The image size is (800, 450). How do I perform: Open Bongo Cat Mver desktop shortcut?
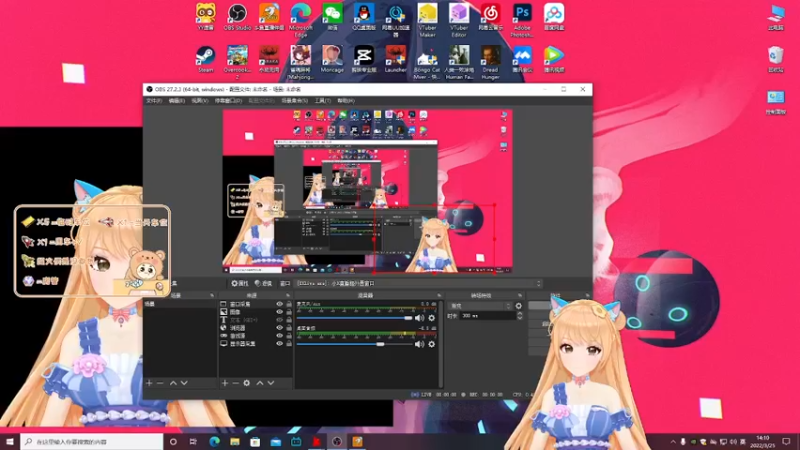[427, 62]
